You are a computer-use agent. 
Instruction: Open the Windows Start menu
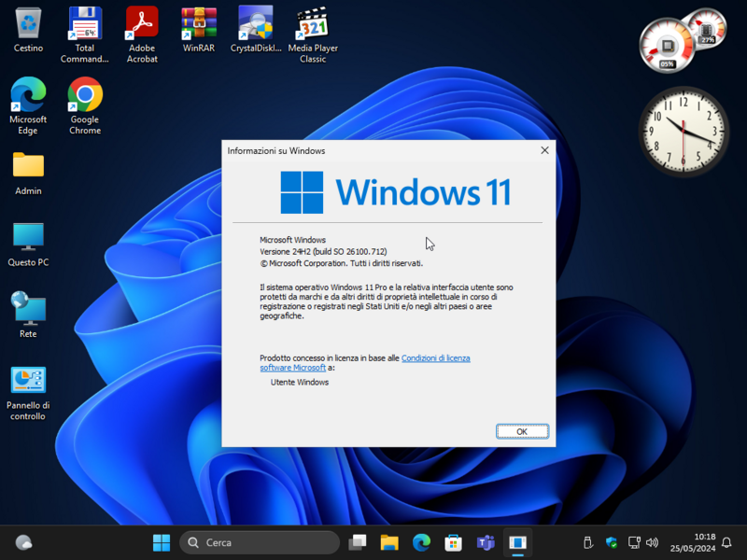click(161, 542)
